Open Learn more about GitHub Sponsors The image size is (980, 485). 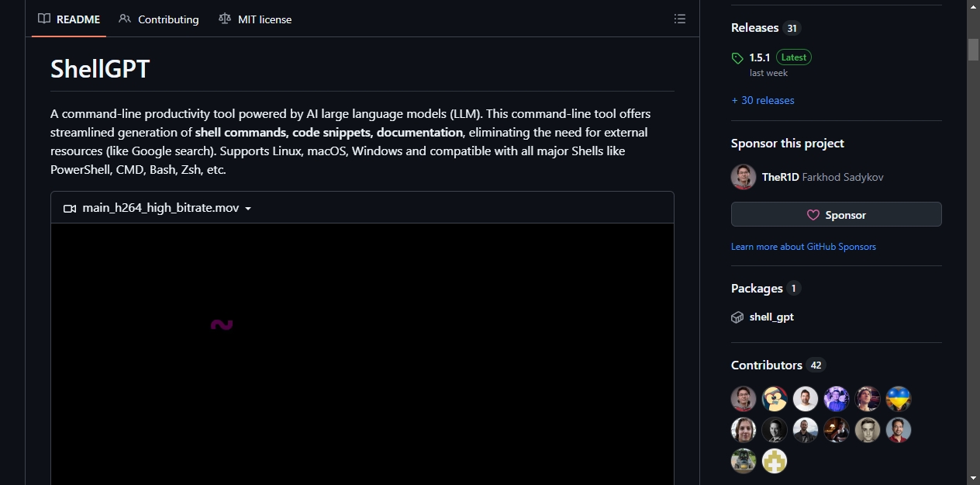[803, 247]
